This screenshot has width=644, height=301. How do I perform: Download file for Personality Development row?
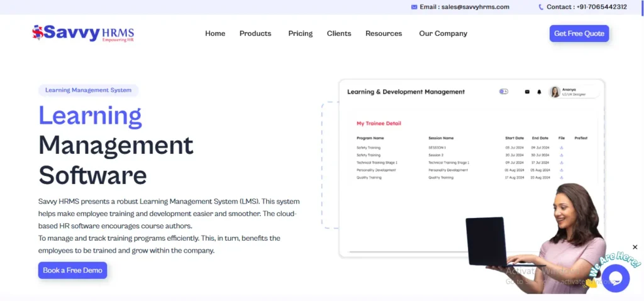562,170
